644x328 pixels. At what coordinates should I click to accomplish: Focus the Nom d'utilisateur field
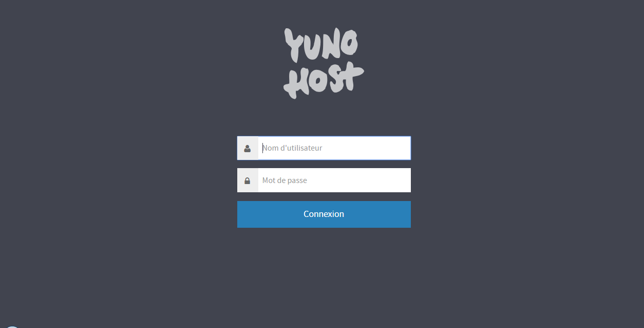334,148
